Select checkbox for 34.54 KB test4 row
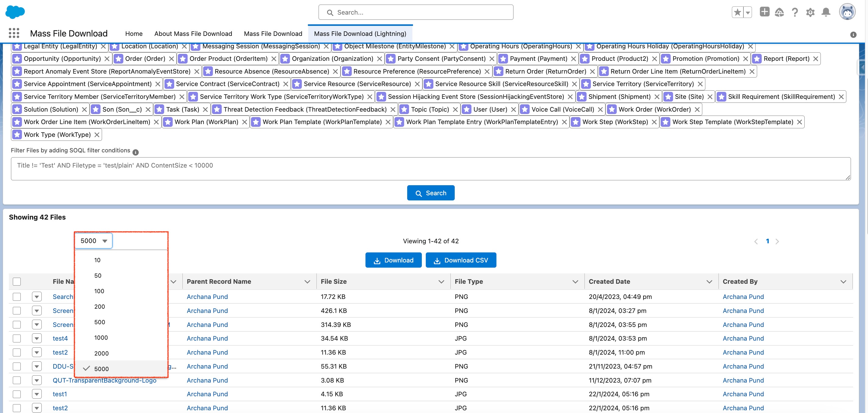Viewport: 868px width, 413px height. point(17,338)
